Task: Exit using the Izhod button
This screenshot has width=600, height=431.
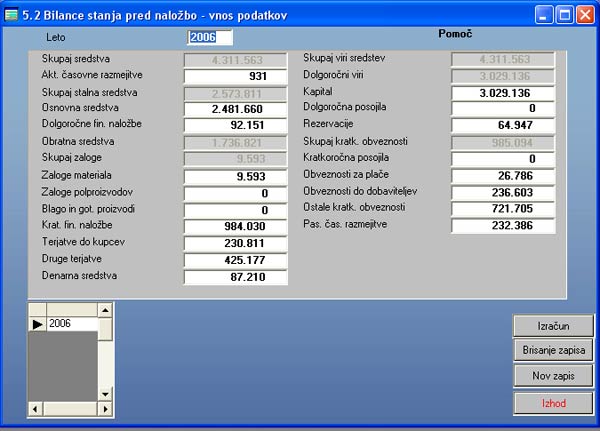Action: [x=554, y=402]
